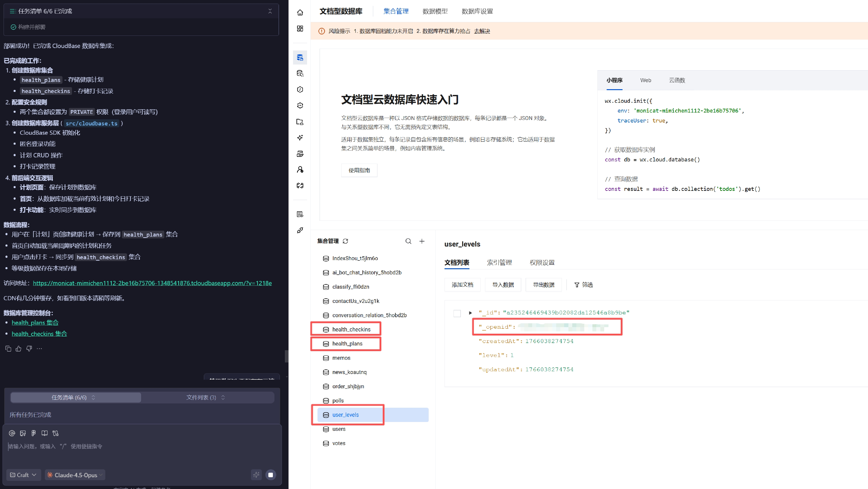The height and width of the screenshot is (489, 868).
Task: Switch to the 数据模型 tab
Action: tap(435, 11)
